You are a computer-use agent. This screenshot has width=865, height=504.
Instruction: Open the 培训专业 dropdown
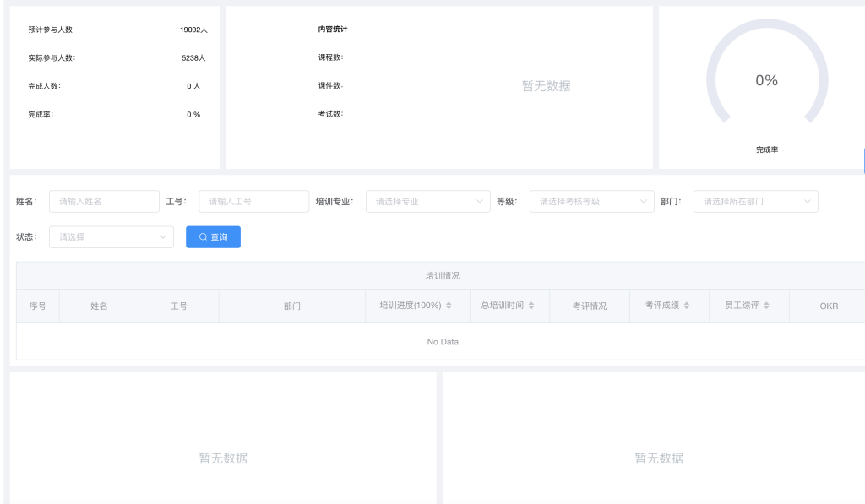(x=428, y=201)
